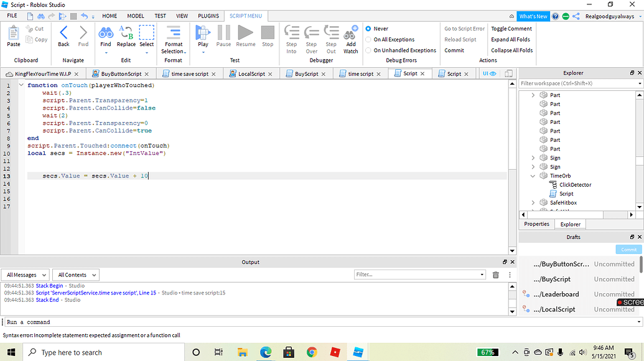Screen dimensions: 644x361
Task: Open the All Messages dropdown
Action: 26,274
